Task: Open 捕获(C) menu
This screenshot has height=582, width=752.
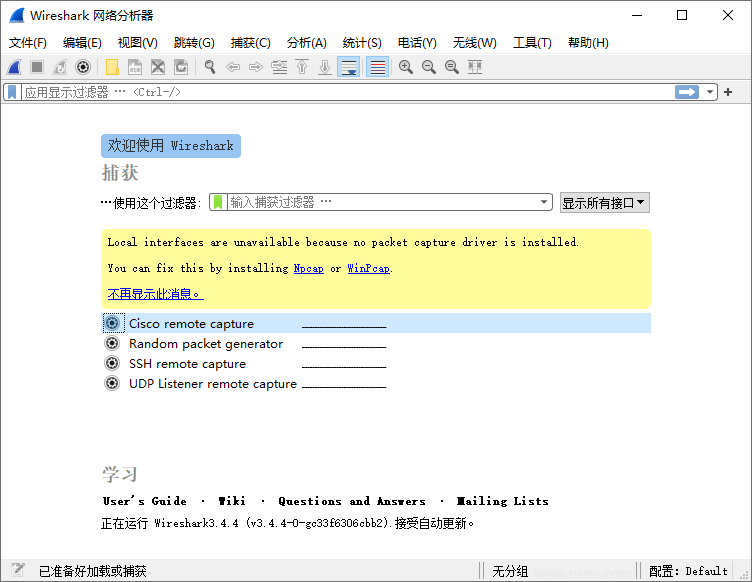Action: [x=250, y=43]
